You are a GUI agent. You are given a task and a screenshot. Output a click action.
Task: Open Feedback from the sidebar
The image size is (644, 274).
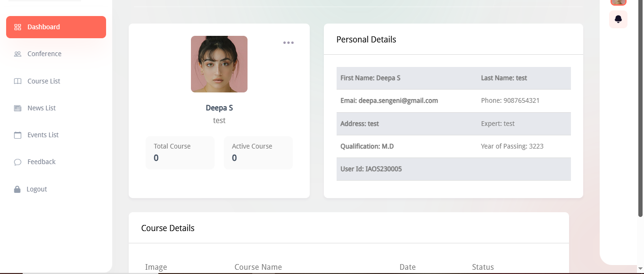click(x=41, y=162)
